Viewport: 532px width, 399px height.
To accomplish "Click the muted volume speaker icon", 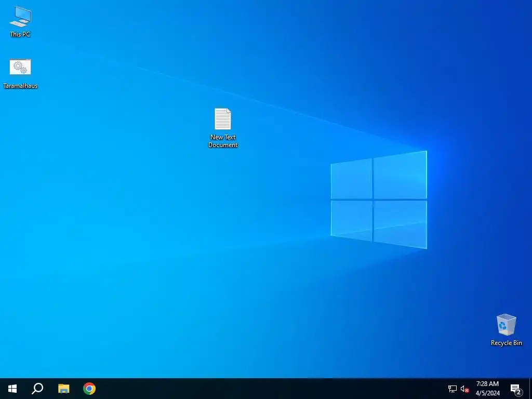I will 464,389.
